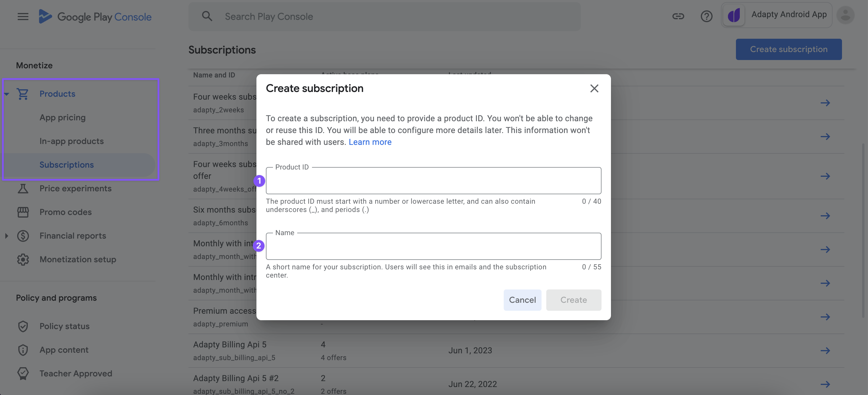
Task: Open App pricing page
Action: tap(62, 117)
